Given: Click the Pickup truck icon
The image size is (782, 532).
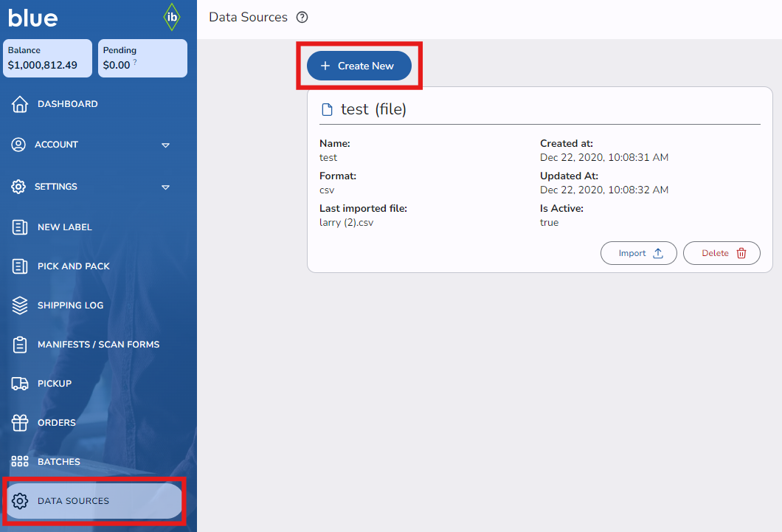Looking at the screenshot, I should coord(20,384).
